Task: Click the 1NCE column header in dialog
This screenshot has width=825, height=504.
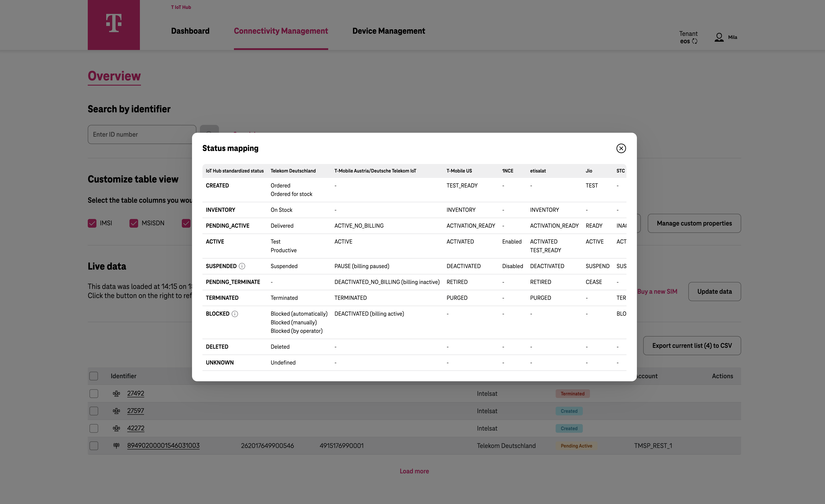Action: (x=508, y=171)
